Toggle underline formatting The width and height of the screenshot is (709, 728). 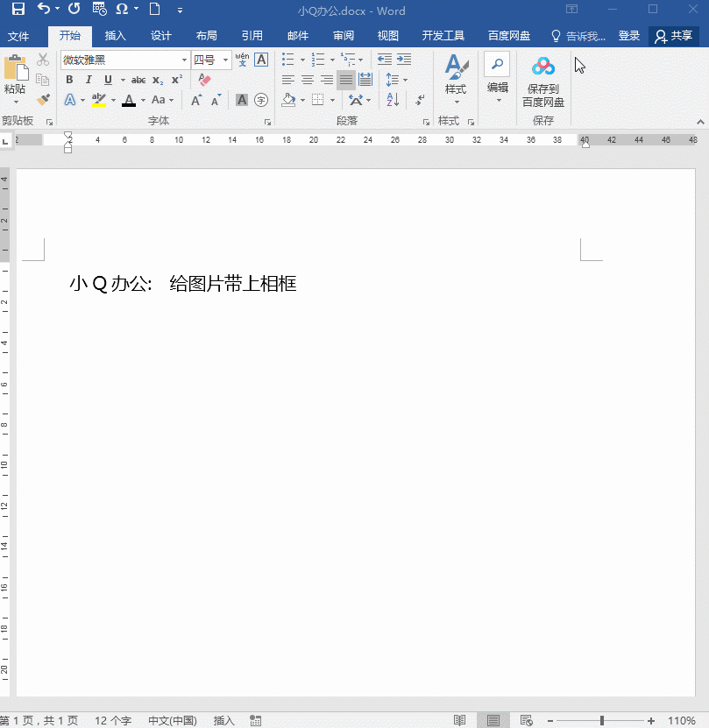click(x=108, y=80)
